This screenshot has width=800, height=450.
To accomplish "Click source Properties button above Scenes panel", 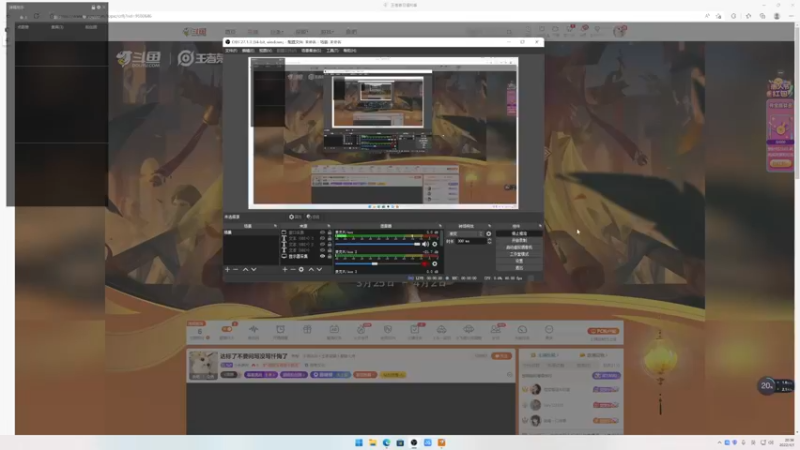I will click(295, 217).
